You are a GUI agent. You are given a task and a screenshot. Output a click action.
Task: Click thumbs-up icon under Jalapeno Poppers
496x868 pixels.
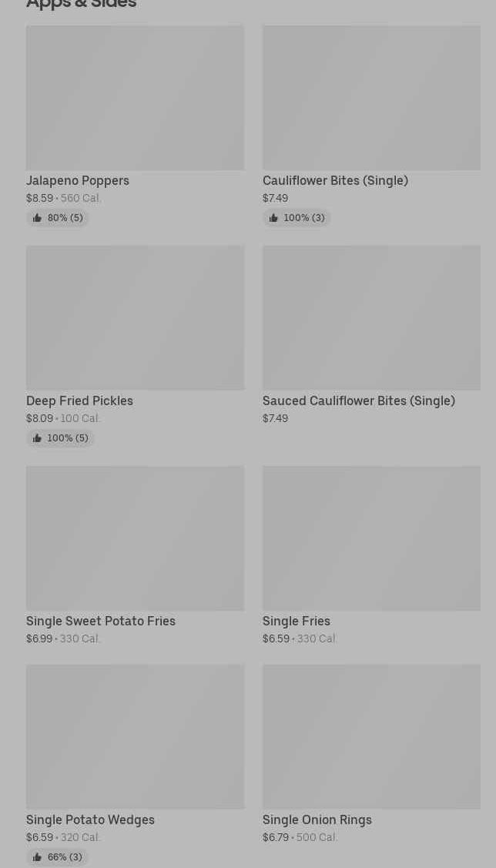37,218
